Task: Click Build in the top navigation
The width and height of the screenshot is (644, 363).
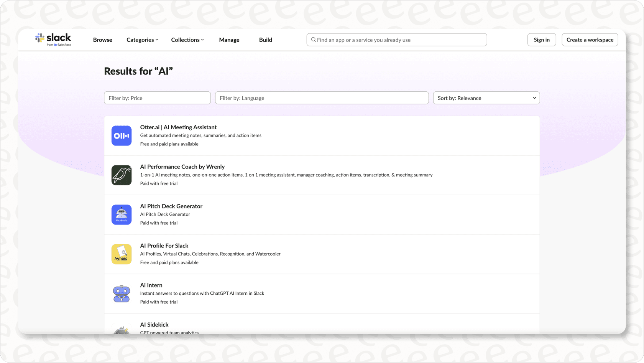Action: 265,40
